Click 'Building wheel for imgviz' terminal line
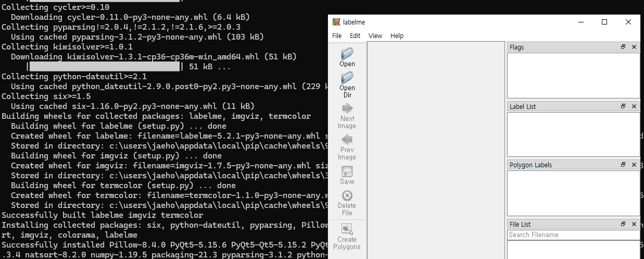 click(x=116, y=156)
